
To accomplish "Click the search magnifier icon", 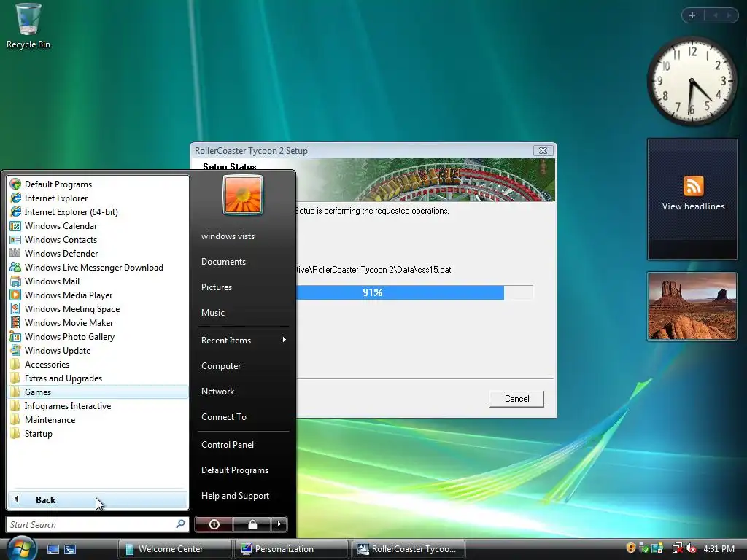I will [x=181, y=524].
